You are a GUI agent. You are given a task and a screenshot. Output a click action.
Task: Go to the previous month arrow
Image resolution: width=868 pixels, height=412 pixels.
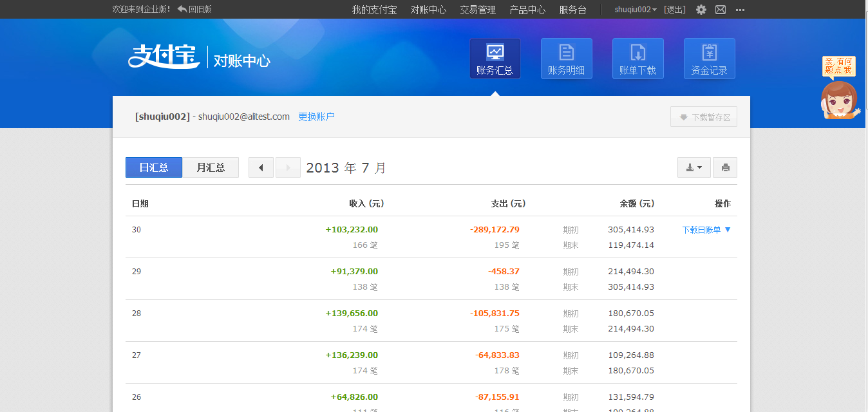pos(261,167)
